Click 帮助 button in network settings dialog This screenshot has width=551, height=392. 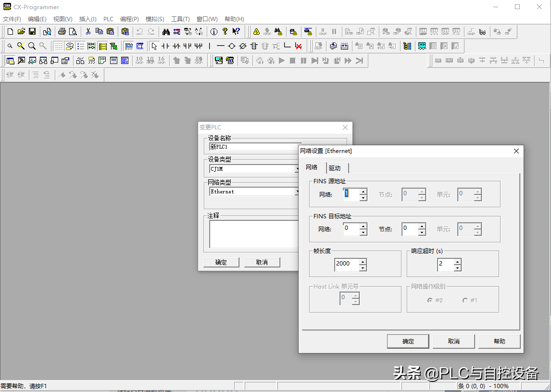(x=499, y=341)
